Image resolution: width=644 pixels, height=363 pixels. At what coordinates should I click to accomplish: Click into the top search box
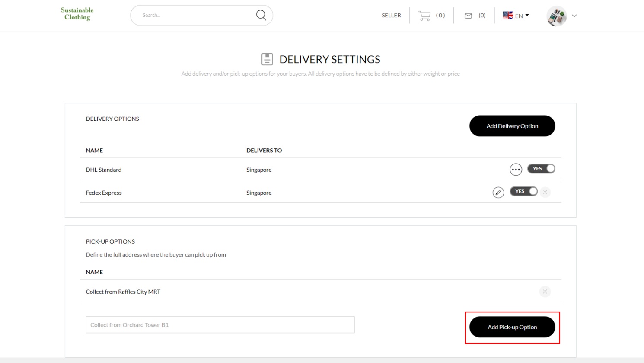pyautogui.click(x=197, y=15)
